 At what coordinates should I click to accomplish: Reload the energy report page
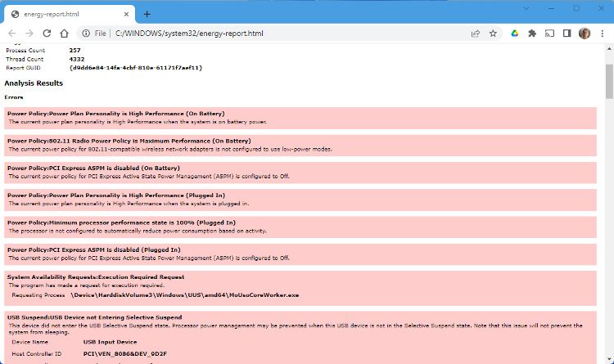click(47, 34)
